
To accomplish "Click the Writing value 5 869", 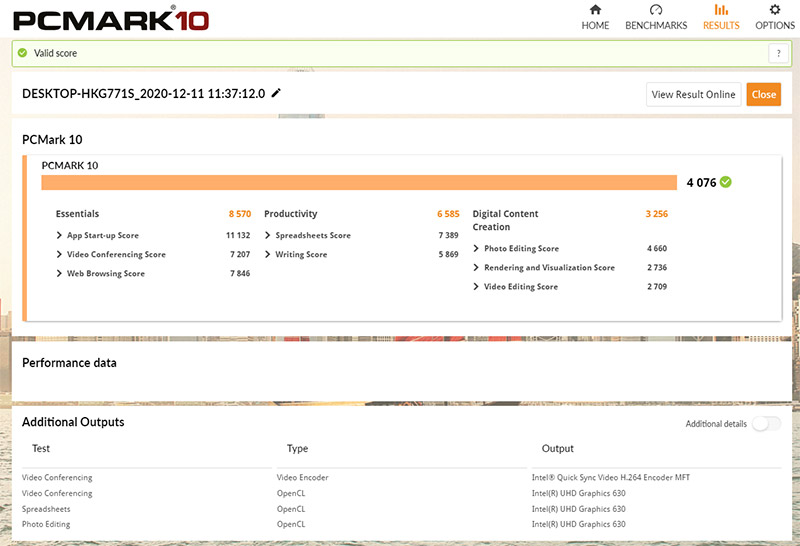I will pyautogui.click(x=448, y=254).
